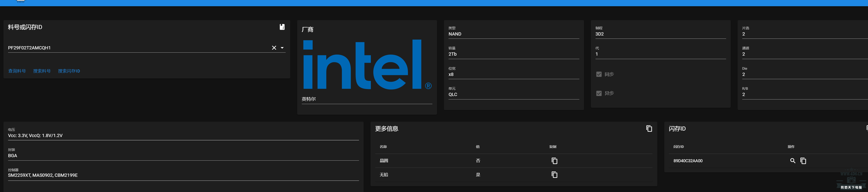Click the 是 value cell in the 无铅 row

coord(478,175)
